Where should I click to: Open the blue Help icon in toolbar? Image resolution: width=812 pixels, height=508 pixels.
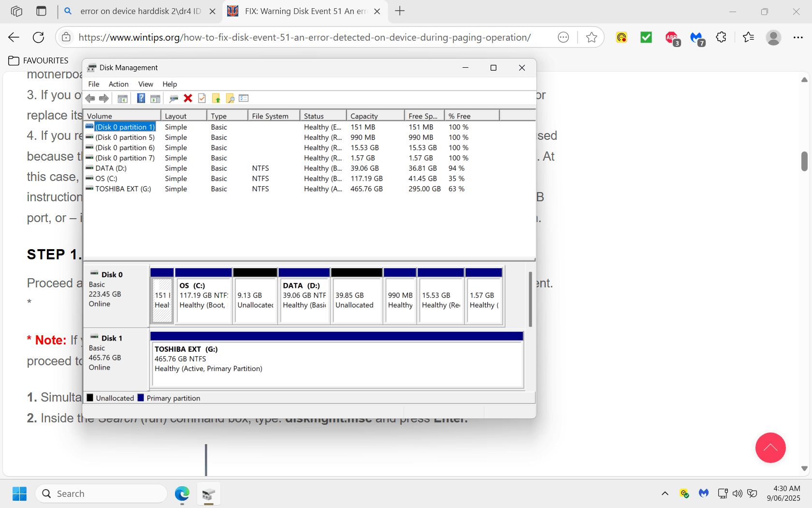pyautogui.click(x=141, y=99)
